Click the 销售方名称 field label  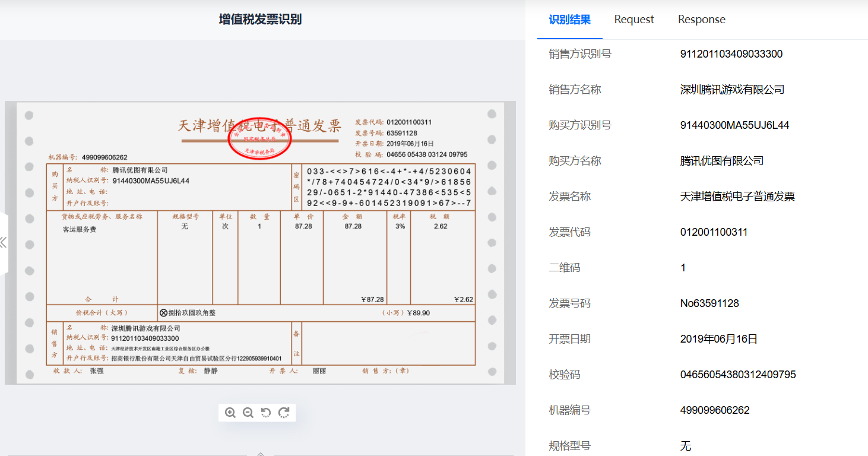575,90
